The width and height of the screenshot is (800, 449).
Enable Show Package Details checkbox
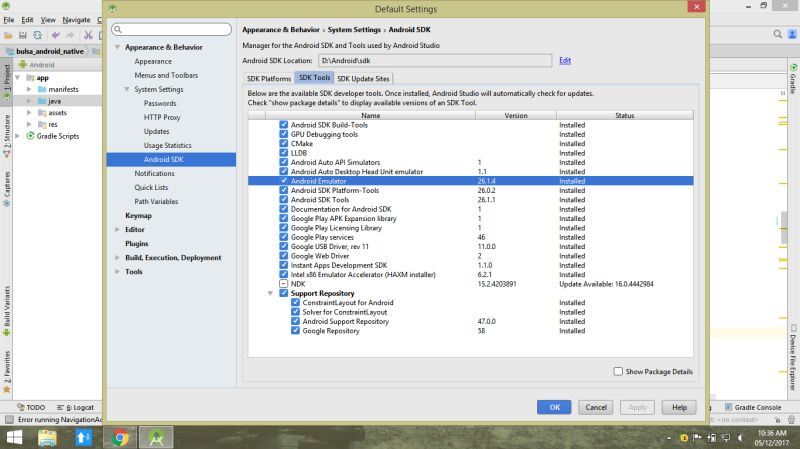(618, 371)
